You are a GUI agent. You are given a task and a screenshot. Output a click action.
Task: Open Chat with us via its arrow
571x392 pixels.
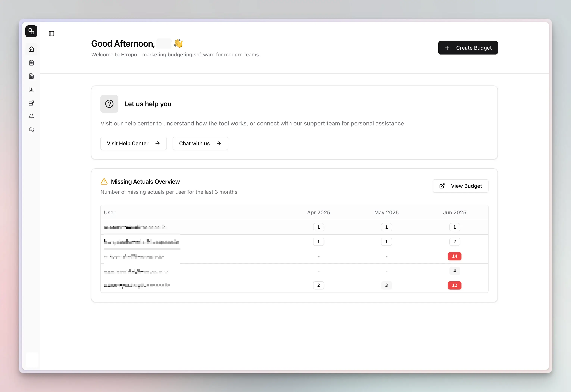tap(219, 143)
